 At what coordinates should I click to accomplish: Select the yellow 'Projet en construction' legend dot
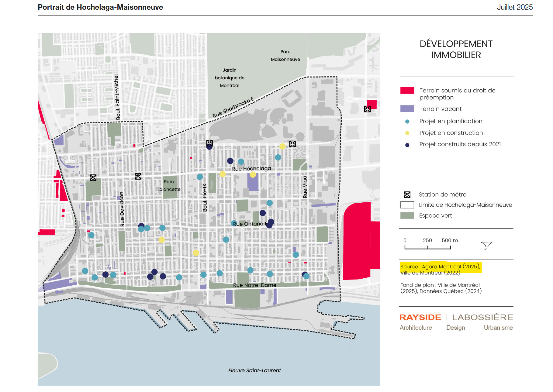pos(407,133)
